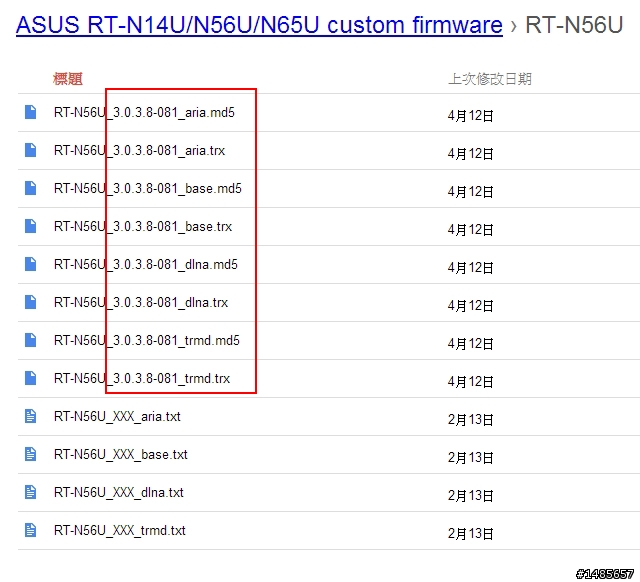Click file icon for 3.0.3.8-081_dlna.trx
This screenshot has width=640, height=582.
tap(31, 302)
